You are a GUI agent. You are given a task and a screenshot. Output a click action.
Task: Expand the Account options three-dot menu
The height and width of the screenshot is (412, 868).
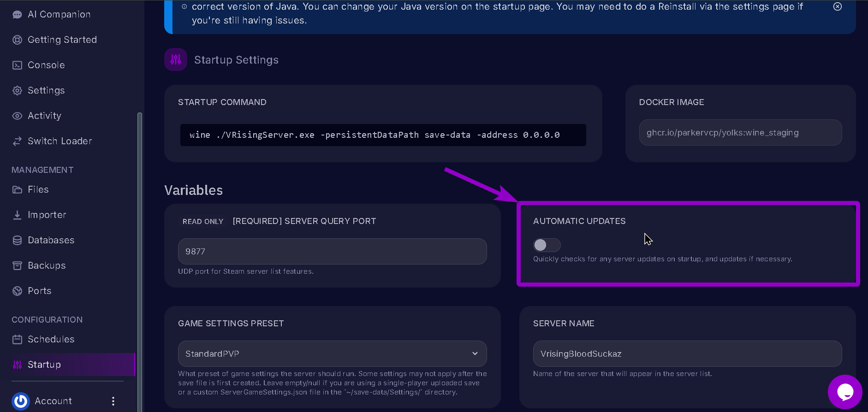coord(113,400)
